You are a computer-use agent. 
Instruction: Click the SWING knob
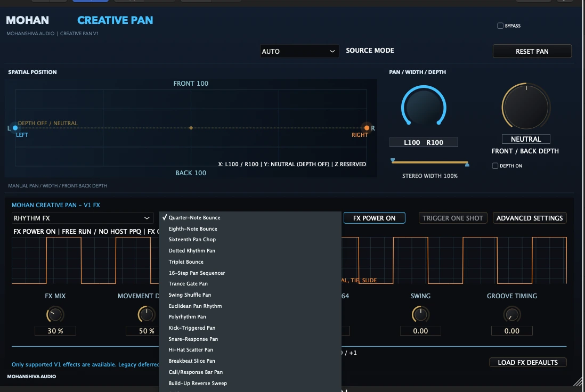click(420, 315)
